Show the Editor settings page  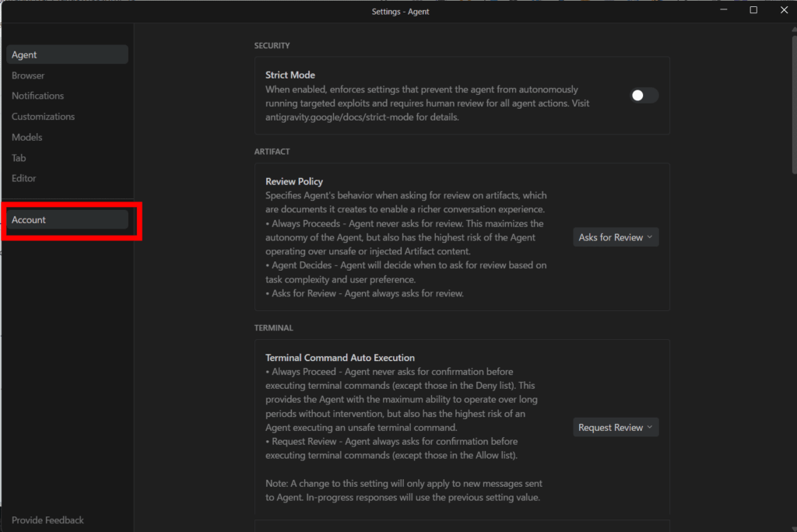(23, 178)
